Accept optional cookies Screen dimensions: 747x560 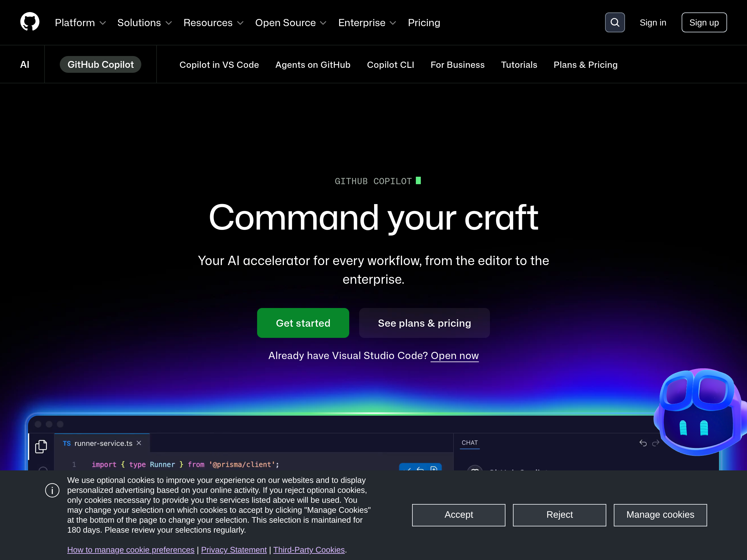(458, 515)
